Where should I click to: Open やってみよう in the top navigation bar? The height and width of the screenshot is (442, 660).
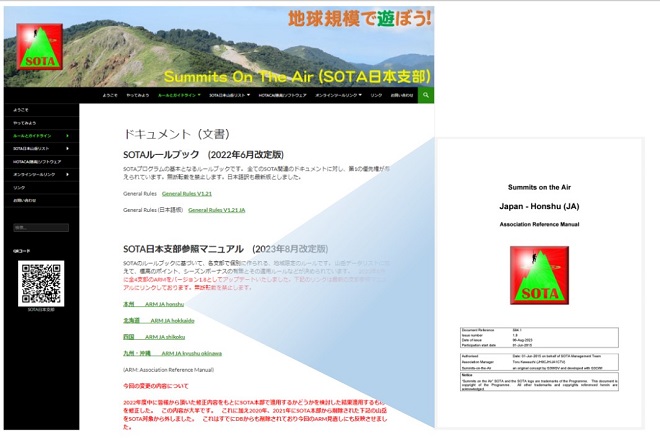click(138, 96)
